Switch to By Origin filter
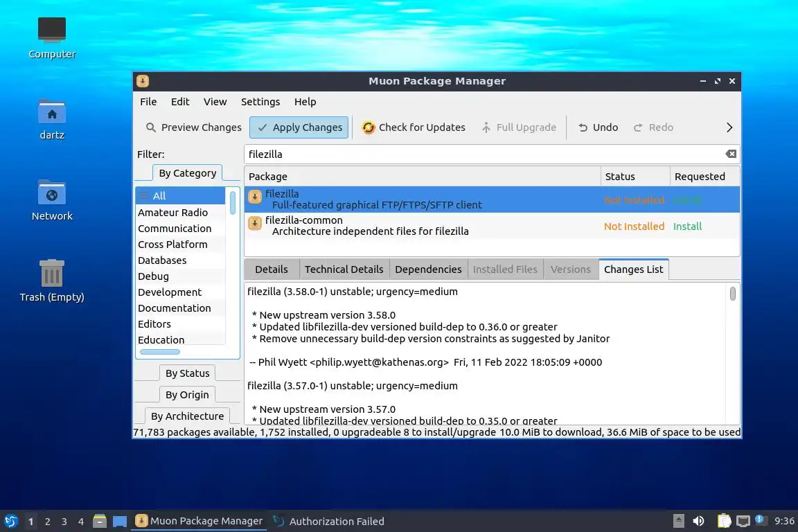 click(x=187, y=395)
